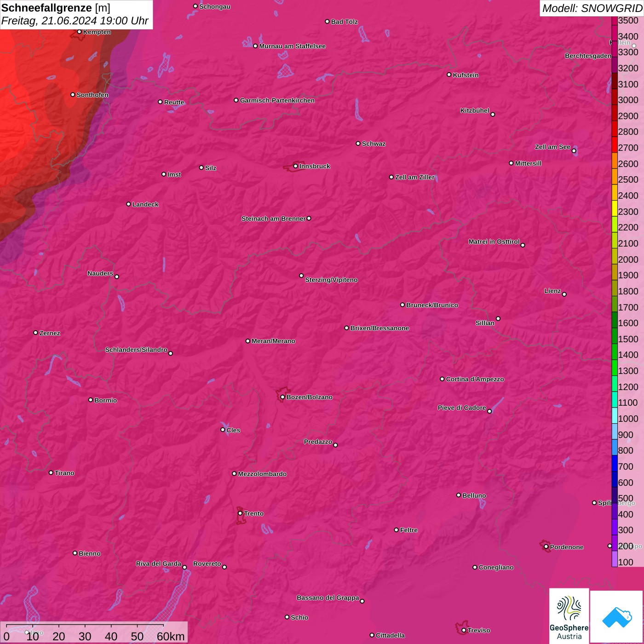Image resolution: width=644 pixels, height=644 pixels.
Task: Click the Mittersill label
Action: [528, 163]
